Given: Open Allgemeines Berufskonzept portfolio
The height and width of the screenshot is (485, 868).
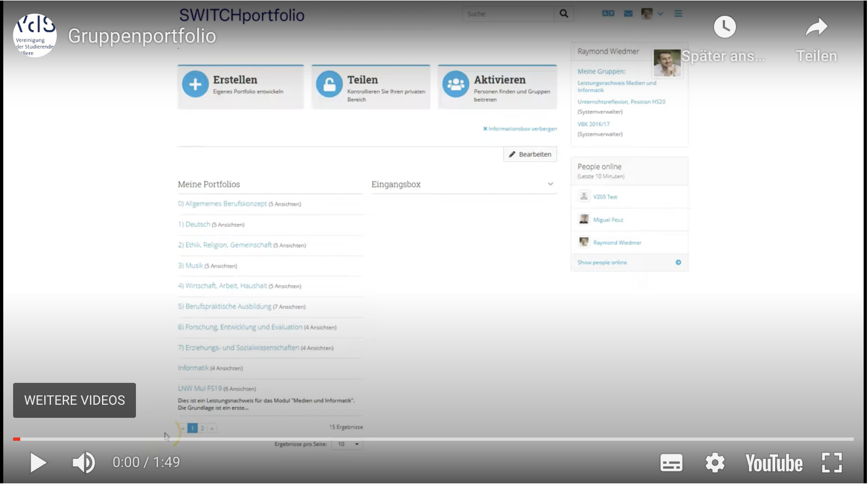Looking at the screenshot, I should (222, 204).
